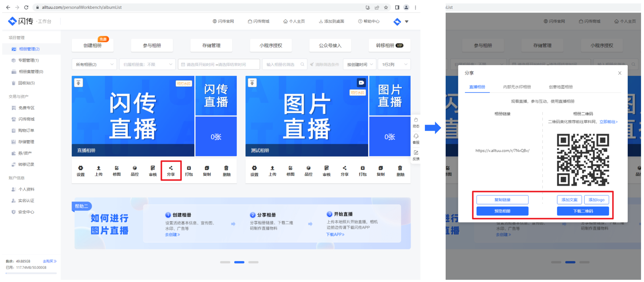Open the 按创建时间 sort dropdown

(360, 64)
